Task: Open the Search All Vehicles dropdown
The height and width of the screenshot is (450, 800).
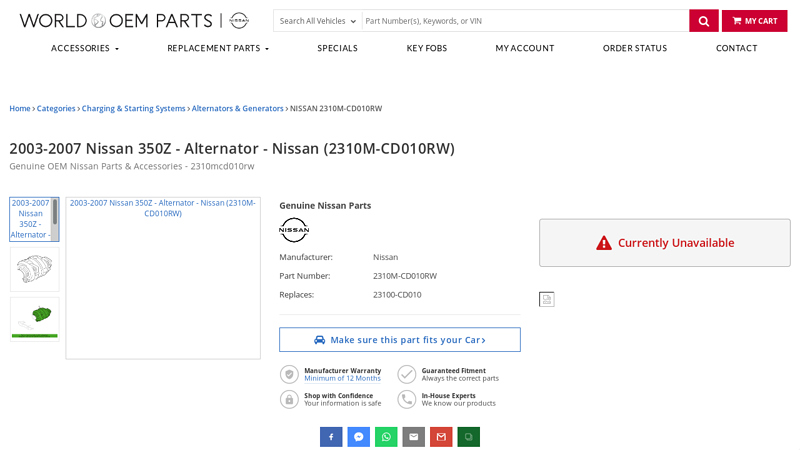Action: click(317, 21)
